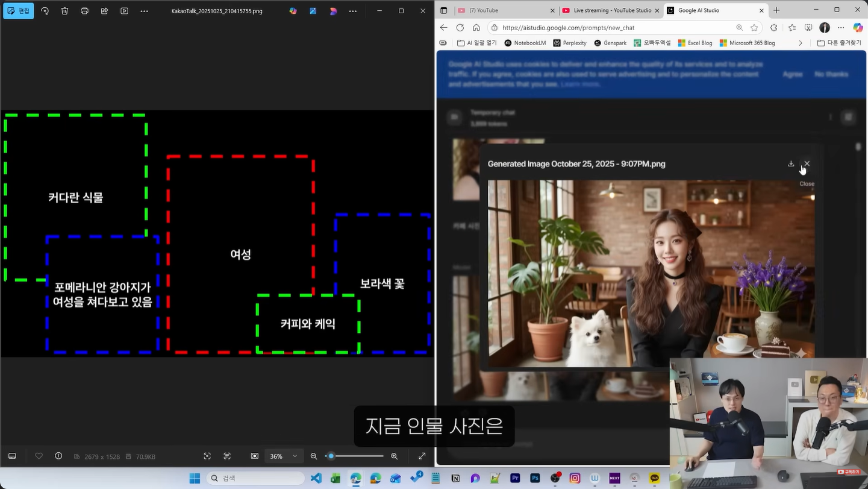Toggle the filmstrip in Photos bottom bar
The image size is (868, 489).
pyautogui.click(x=12, y=456)
